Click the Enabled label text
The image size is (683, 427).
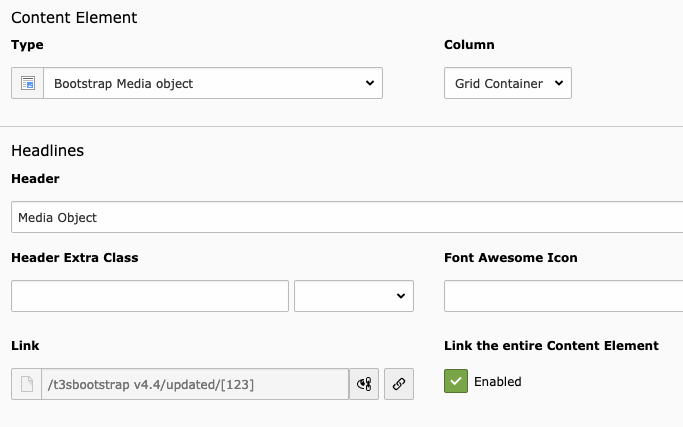tap(497, 381)
